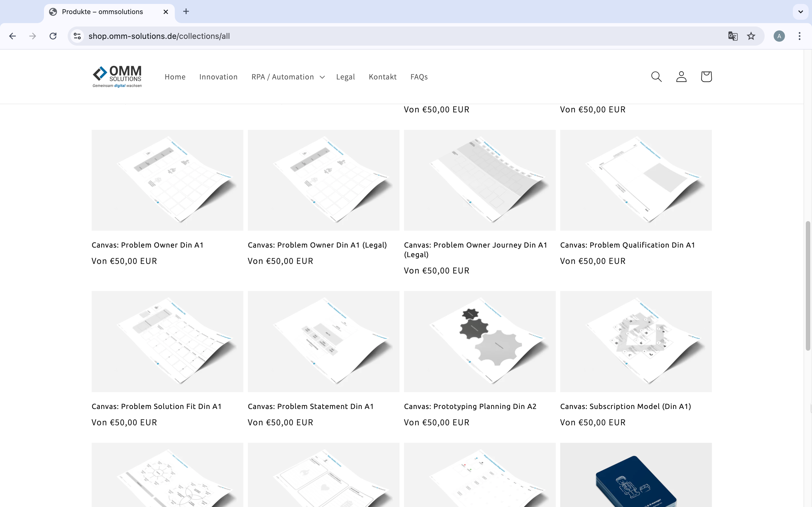This screenshot has height=507, width=812.
Task: Click the address bar URL field
Action: pyautogui.click(x=403, y=36)
